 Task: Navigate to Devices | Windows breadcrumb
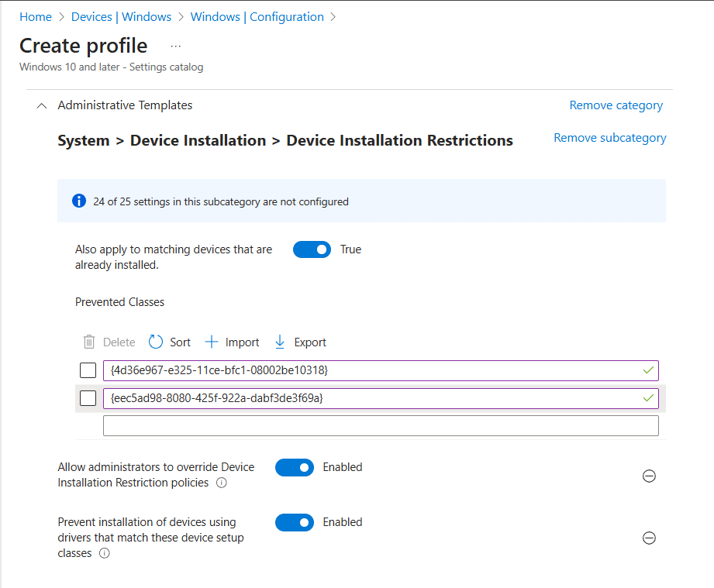[x=121, y=16]
